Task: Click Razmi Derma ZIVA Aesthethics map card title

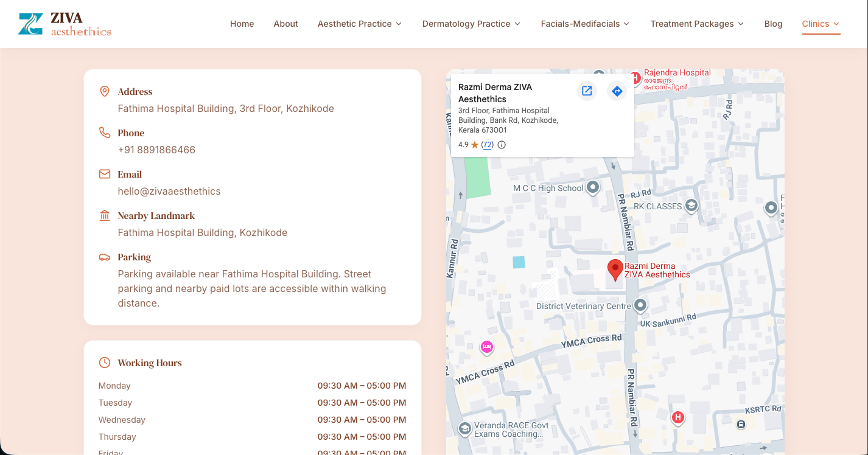Action: click(495, 93)
